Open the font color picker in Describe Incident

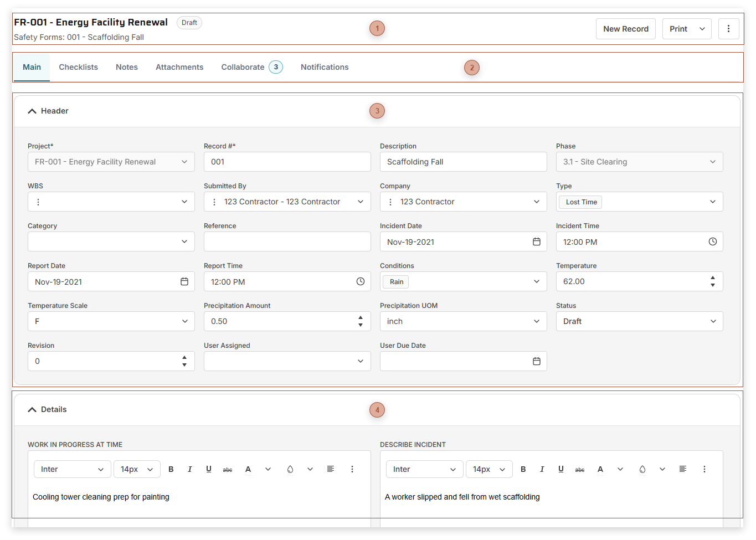(x=600, y=469)
